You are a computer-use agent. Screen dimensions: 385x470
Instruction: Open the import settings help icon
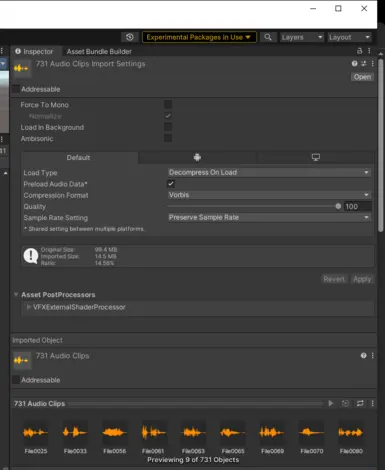(354, 63)
